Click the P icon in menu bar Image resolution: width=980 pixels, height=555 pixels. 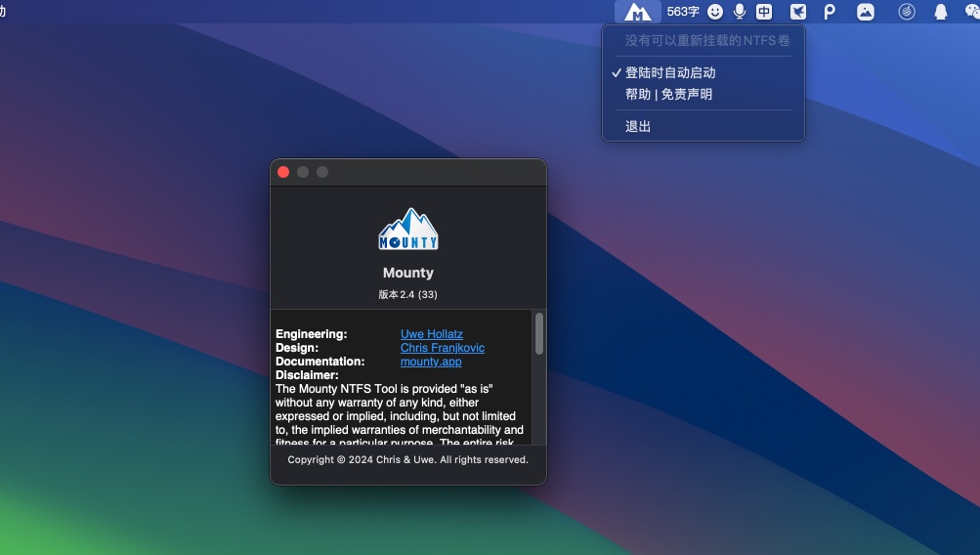(x=830, y=12)
